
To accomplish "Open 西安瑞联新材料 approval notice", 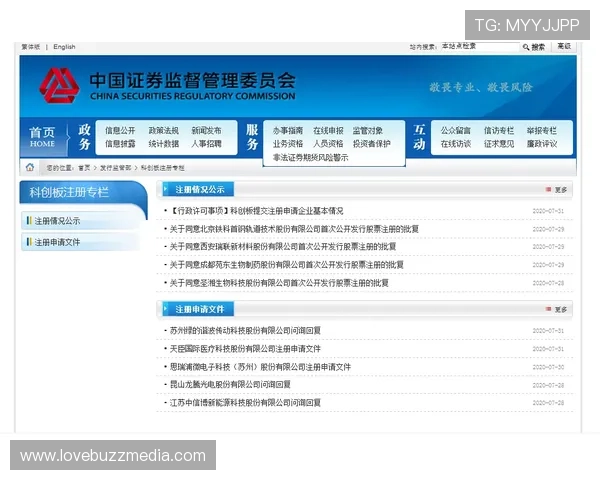I will coord(283,247).
